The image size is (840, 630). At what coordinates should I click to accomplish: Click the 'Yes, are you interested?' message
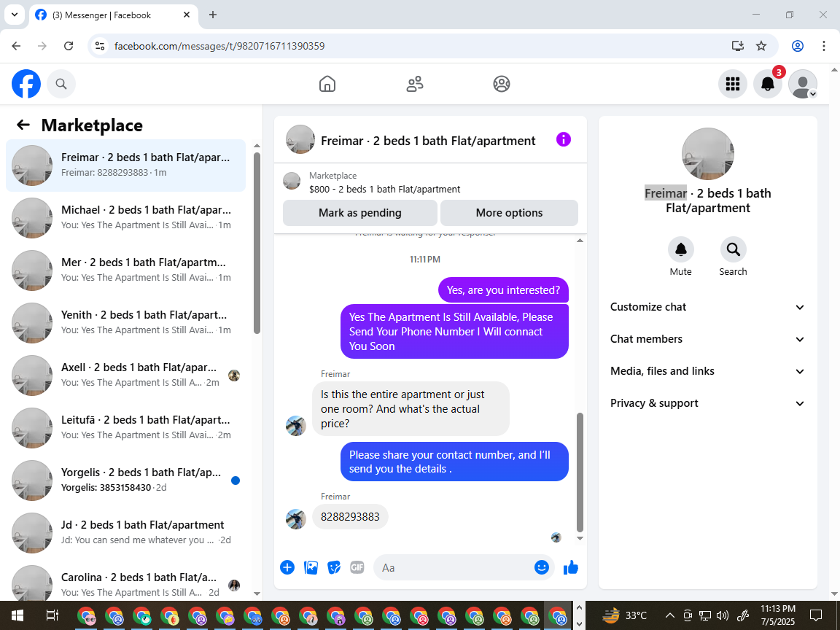503,289
